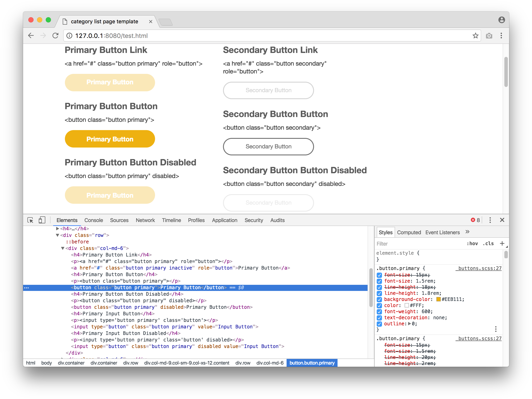
Task: Click the browser forward arrow
Action: (x=43, y=36)
